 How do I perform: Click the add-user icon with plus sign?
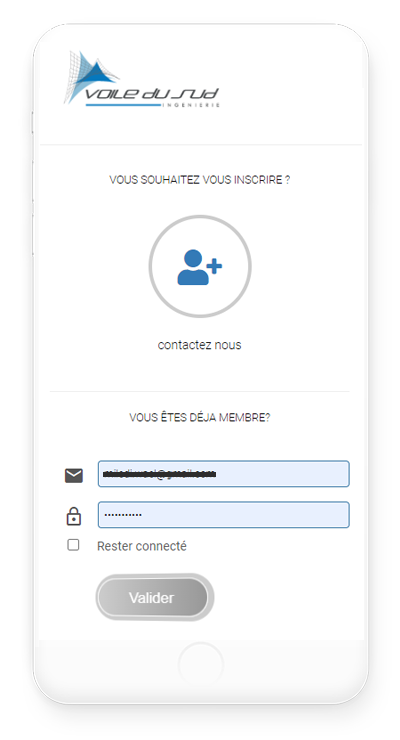tap(200, 267)
